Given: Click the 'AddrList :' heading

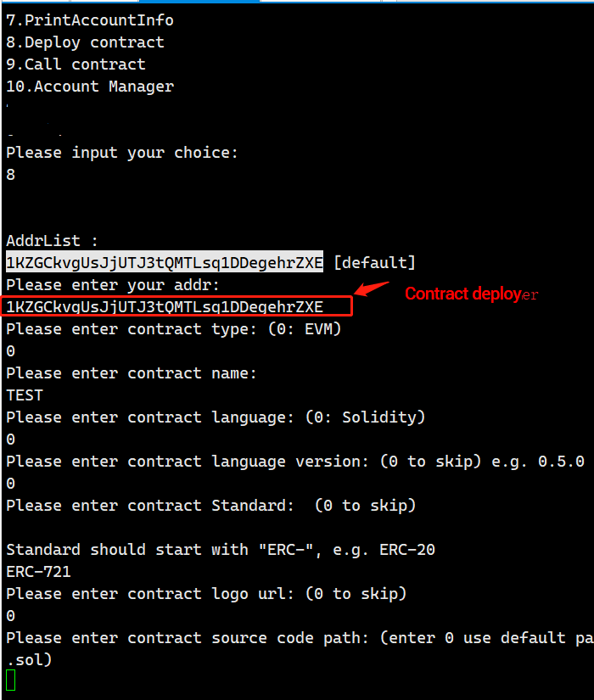Looking at the screenshot, I should (x=52, y=241).
